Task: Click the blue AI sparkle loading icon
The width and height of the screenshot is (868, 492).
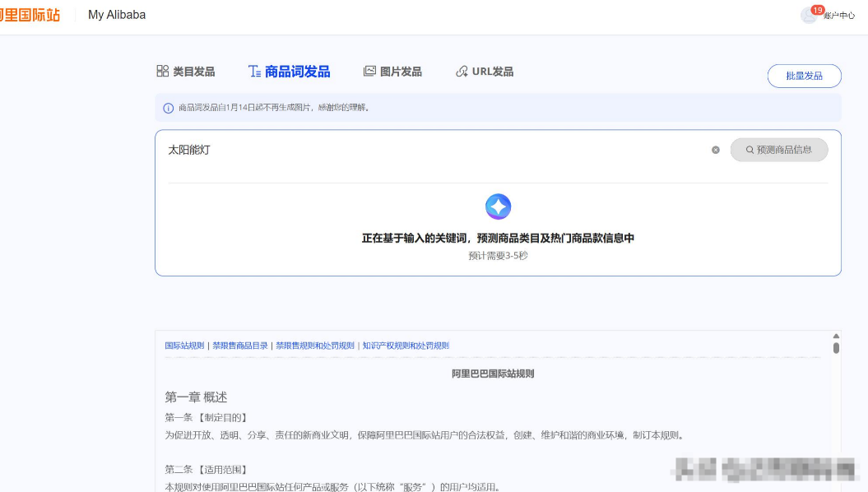Action: pyautogui.click(x=499, y=207)
